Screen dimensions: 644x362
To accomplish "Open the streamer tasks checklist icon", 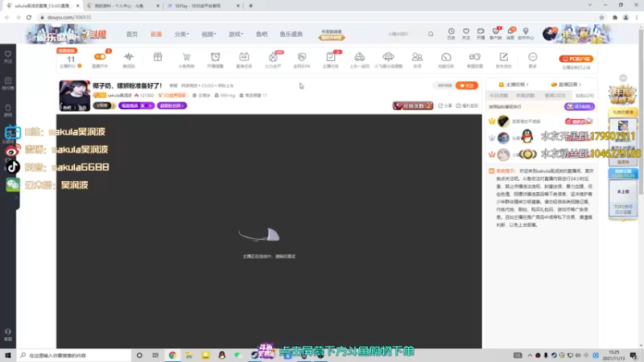I will click(331, 57).
